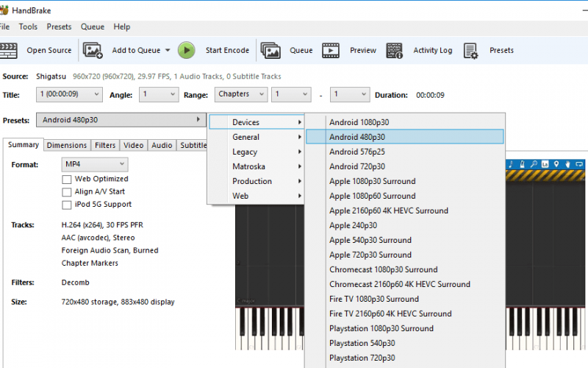Expand the General presets submenu
Image resolution: width=588 pixels, height=368 pixels.
(x=256, y=137)
